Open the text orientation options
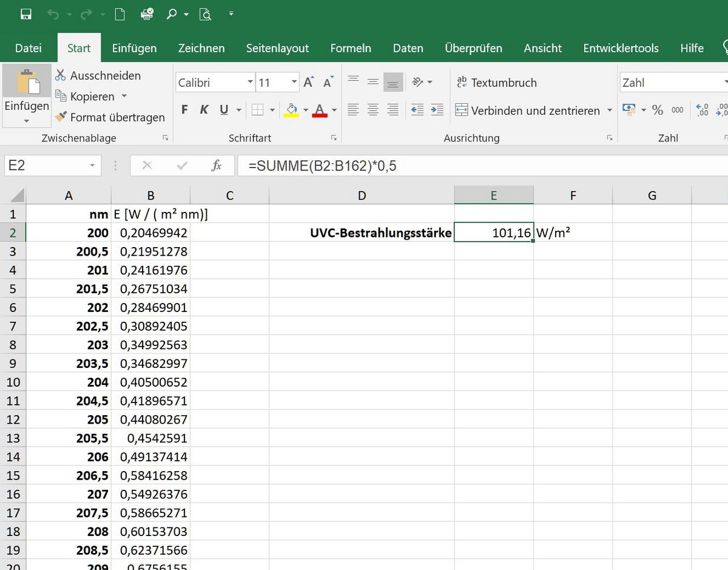The width and height of the screenshot is (728, 570). point(422,82)
